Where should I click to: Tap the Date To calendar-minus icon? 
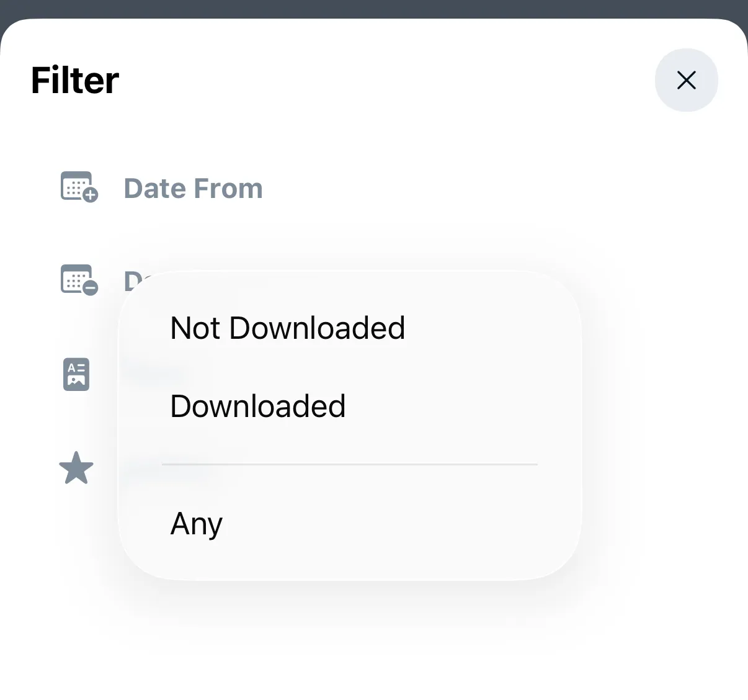[x=76, y=279]
